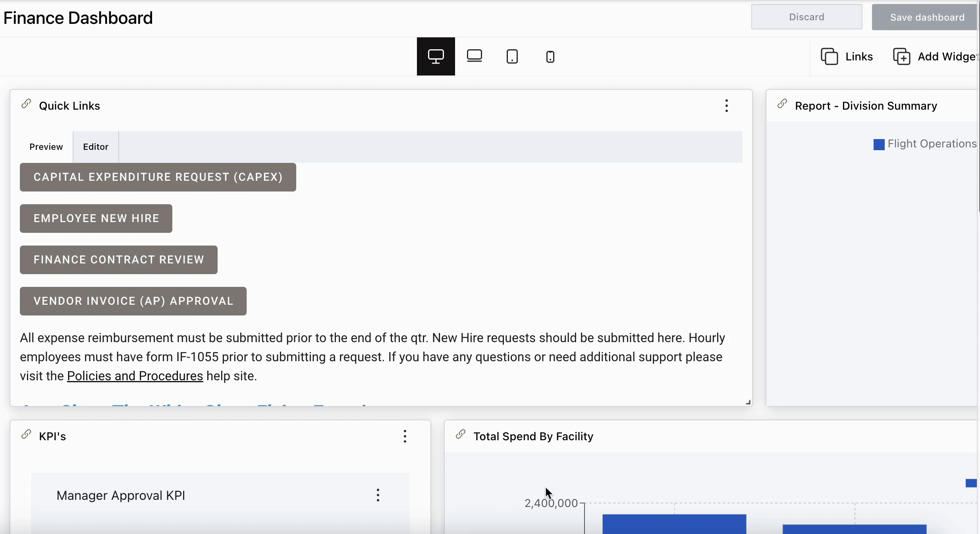Switch to tablet view layout
Viewport: 980px width, 534px height.
(x=512, y=56)
